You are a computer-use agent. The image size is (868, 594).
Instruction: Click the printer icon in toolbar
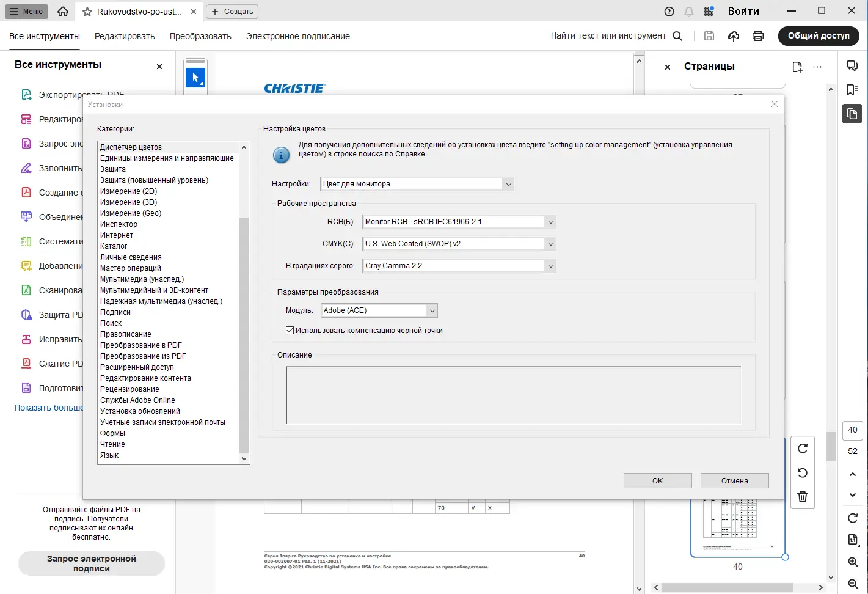(758, 36)
